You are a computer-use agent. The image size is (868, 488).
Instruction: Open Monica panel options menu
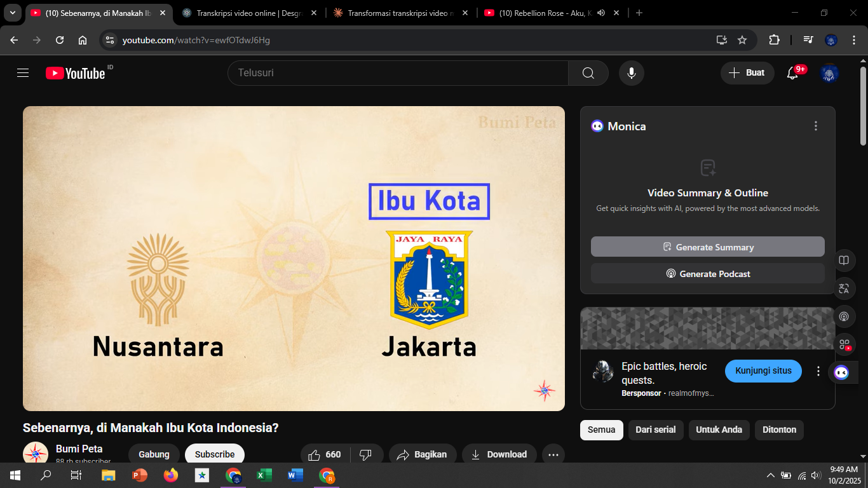click(x=816, y=126)
